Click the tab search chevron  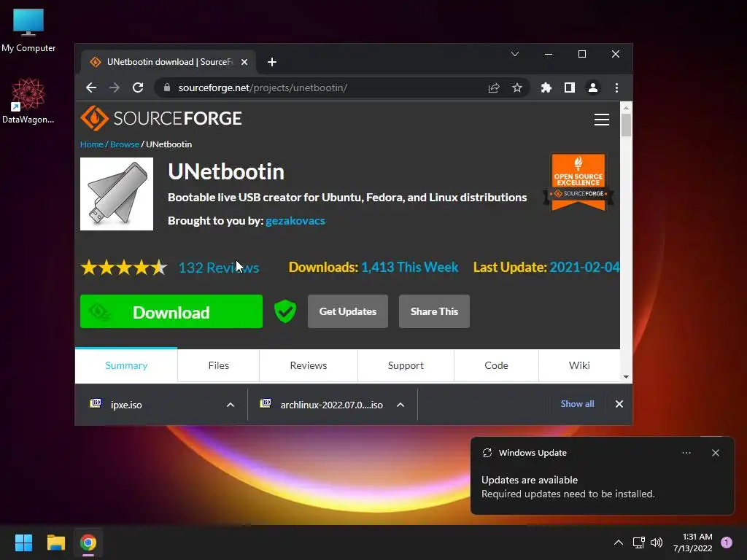click(x=515, y=54)
